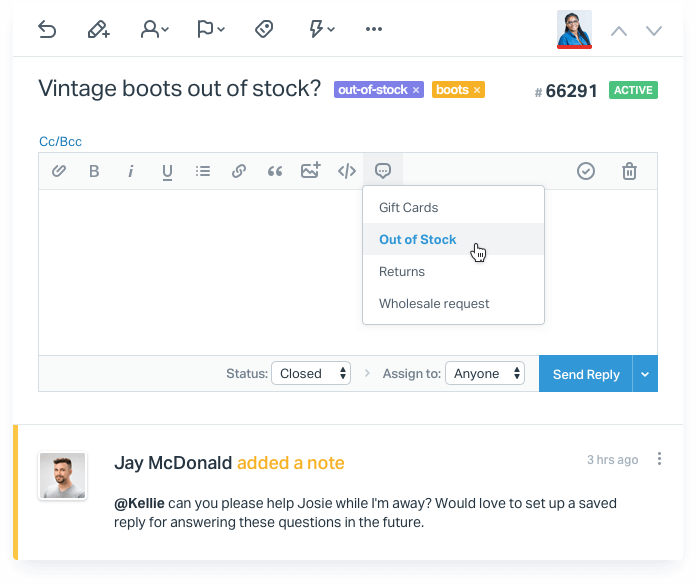The width and height of the screenshot is (696, 584).
Task: Toggle bold formatting in editor
Action: (x=94, y=171)
